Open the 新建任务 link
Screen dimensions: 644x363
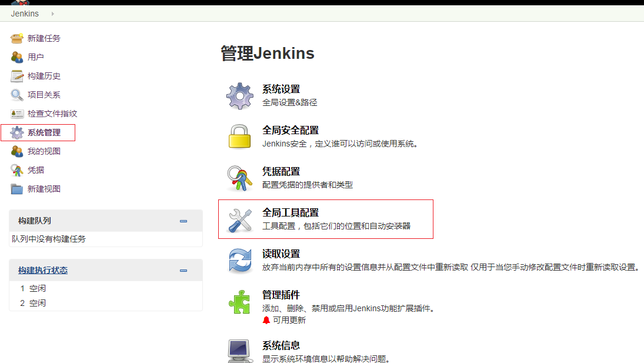coord(44,38)
